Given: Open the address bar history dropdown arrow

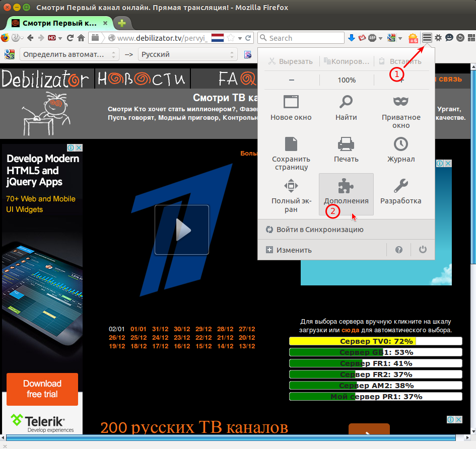Looking at the screenshot, I should [x=240, y=38].
